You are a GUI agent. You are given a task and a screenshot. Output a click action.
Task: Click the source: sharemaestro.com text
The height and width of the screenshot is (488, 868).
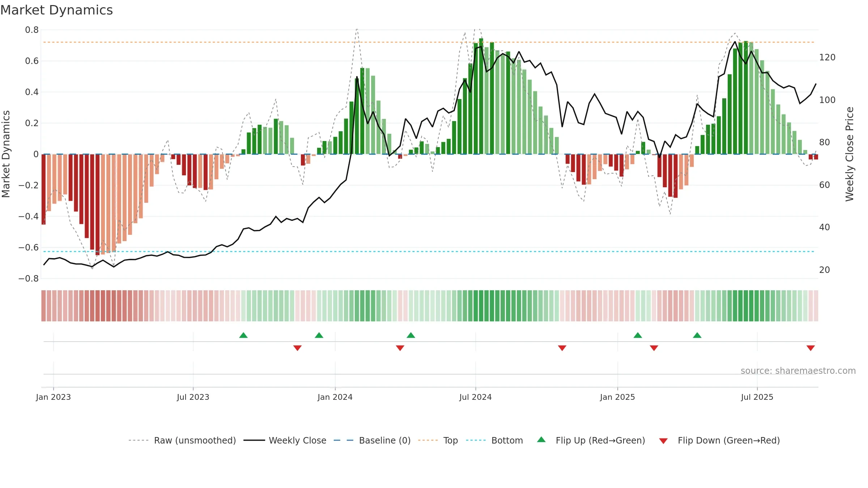pyautogui.click(x=798, y=371)
